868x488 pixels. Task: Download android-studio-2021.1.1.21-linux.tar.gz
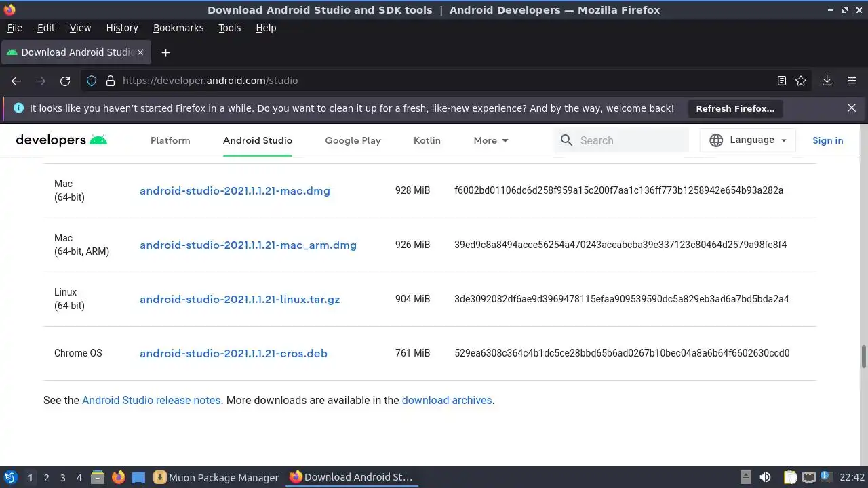pyautogui.click(x=240, y=299)
